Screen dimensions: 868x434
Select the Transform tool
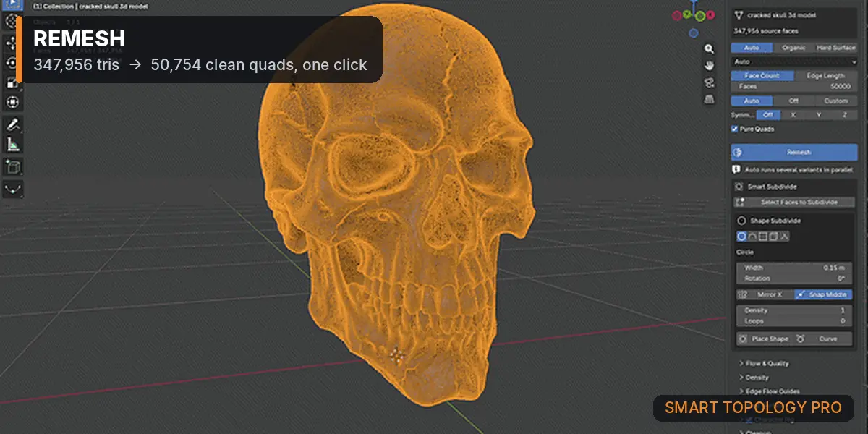click(13, 103)
